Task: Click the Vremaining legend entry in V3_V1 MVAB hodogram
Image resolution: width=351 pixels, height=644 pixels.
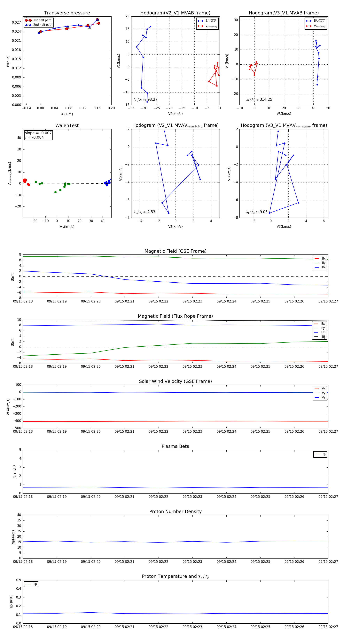Action: (316, 26)
